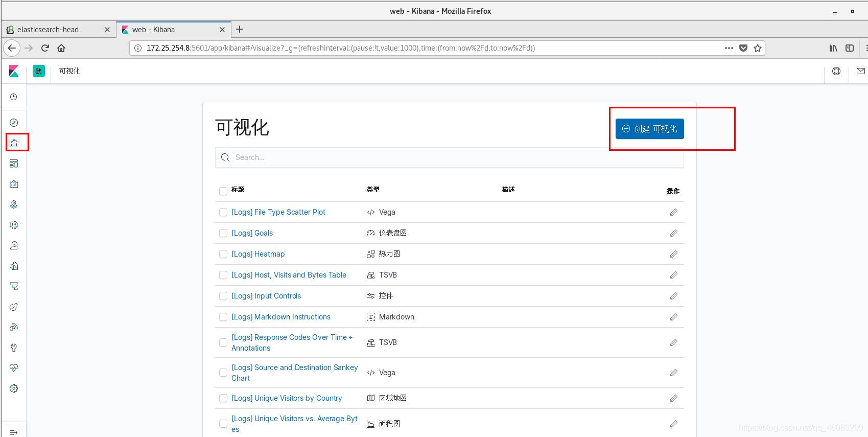The image size is (868, 437).
Task: Open APM icon in sidebar
Action: pos(14,286)
